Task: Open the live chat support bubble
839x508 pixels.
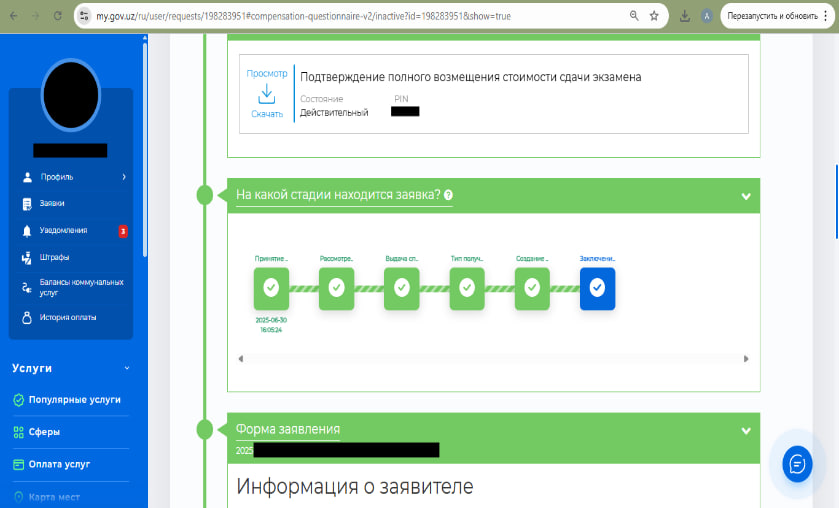Action: coord(797,464)
